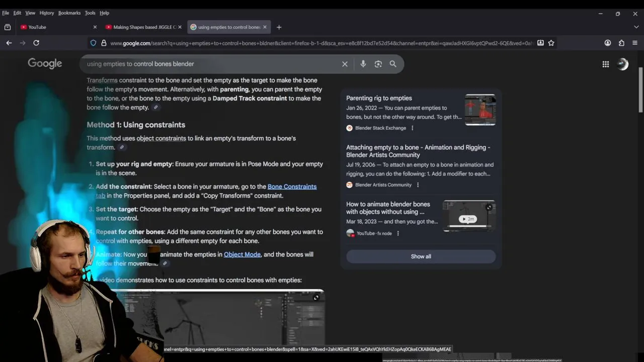
Task: Close the YouTube tab
Action: coord(95,27)
